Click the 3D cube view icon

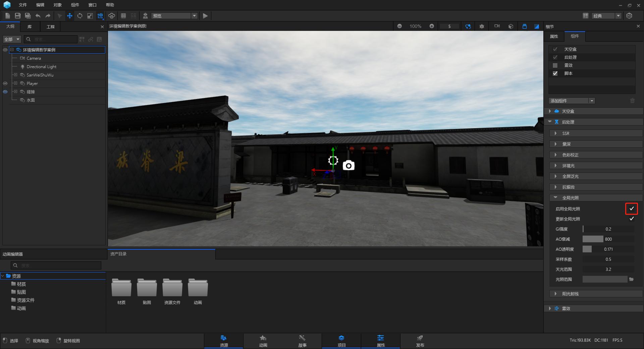(511, 26)
